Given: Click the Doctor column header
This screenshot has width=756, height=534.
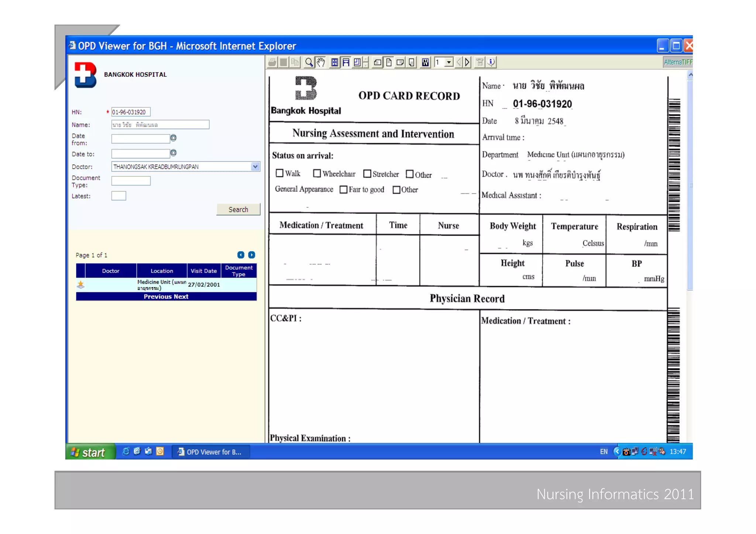Looking at the screenshot, I should pyautogui.click(x=110, y=271).
